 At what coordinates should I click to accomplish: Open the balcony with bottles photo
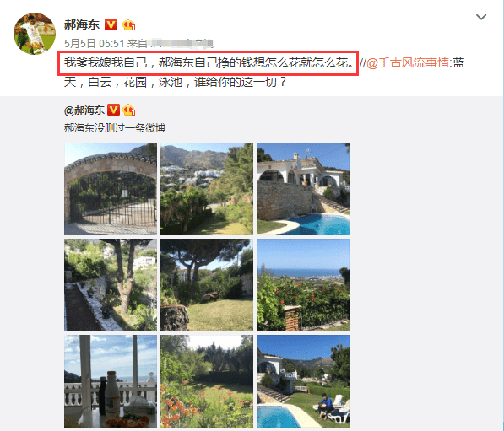pos(111,381)
